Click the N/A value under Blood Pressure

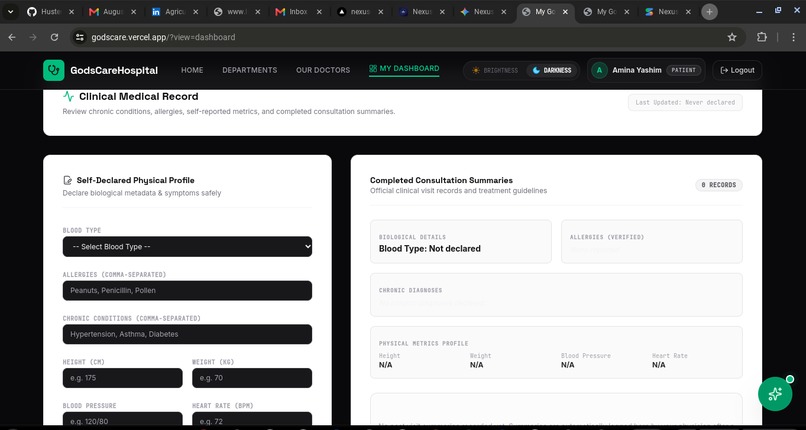[x=567, y=365]
